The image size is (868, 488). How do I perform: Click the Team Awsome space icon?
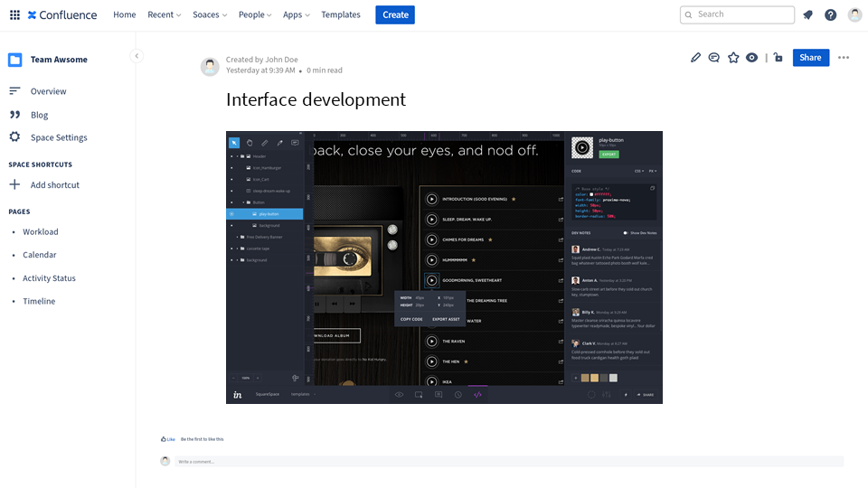coord(15,60)
